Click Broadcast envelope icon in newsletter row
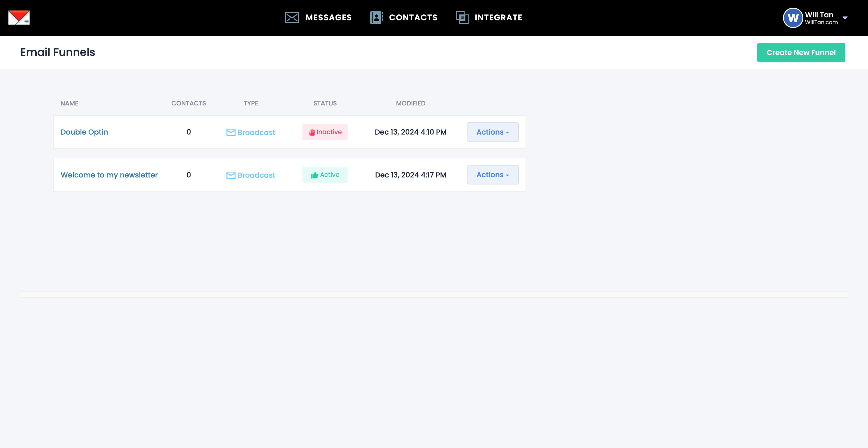Viewport: 868px width, 448px height. click(x=231, y=175)
